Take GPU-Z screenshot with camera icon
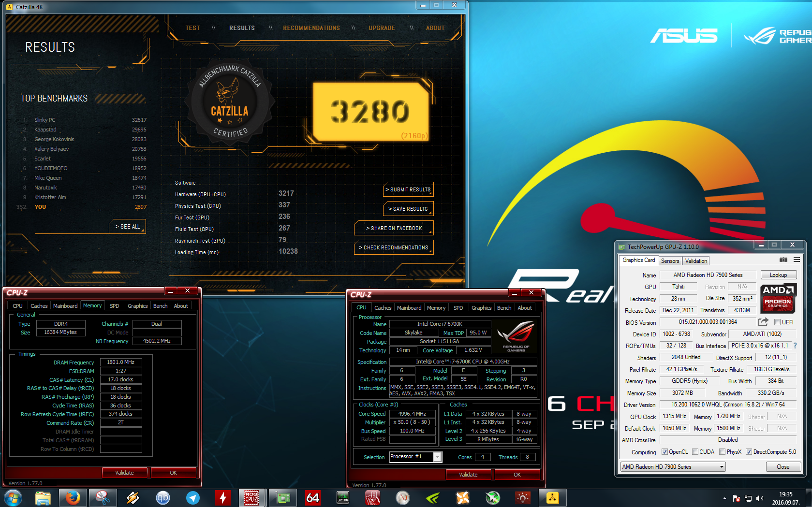812x507 pixels. [x=783, y=260]
